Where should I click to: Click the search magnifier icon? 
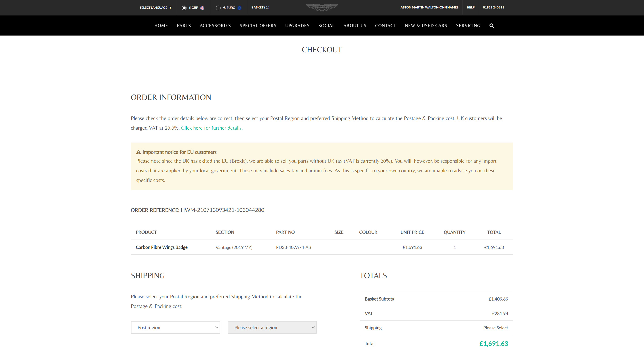491,25
